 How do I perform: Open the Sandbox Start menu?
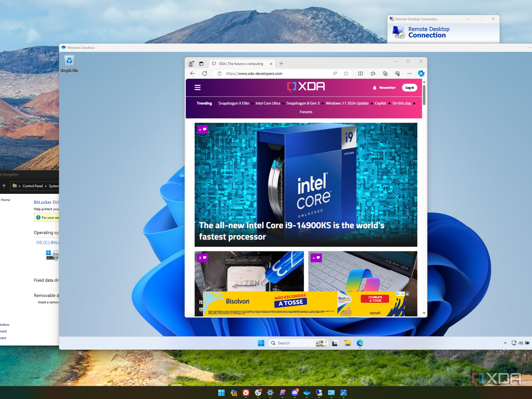click(x=261, y=343)
